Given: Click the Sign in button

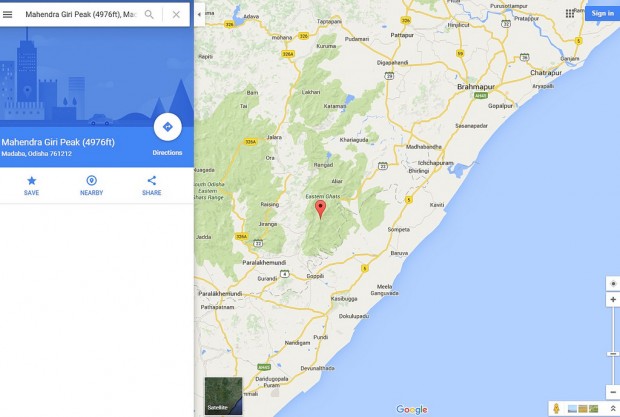Looking at the screenshot, I should click(602, 13).
